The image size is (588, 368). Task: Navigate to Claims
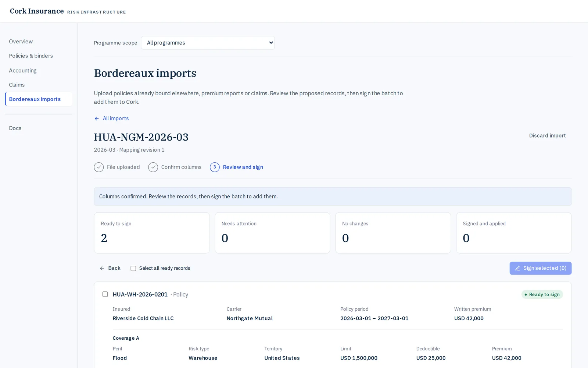tap(39, 85)
